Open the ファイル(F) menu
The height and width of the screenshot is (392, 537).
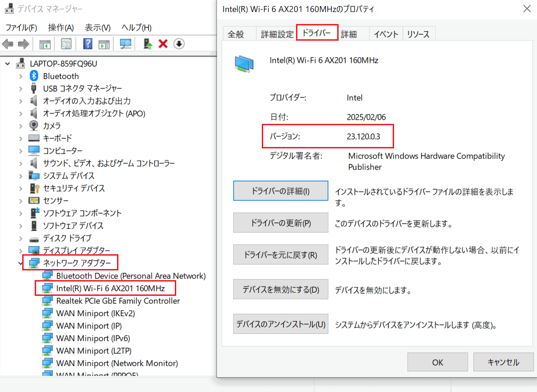pos(21,27)
